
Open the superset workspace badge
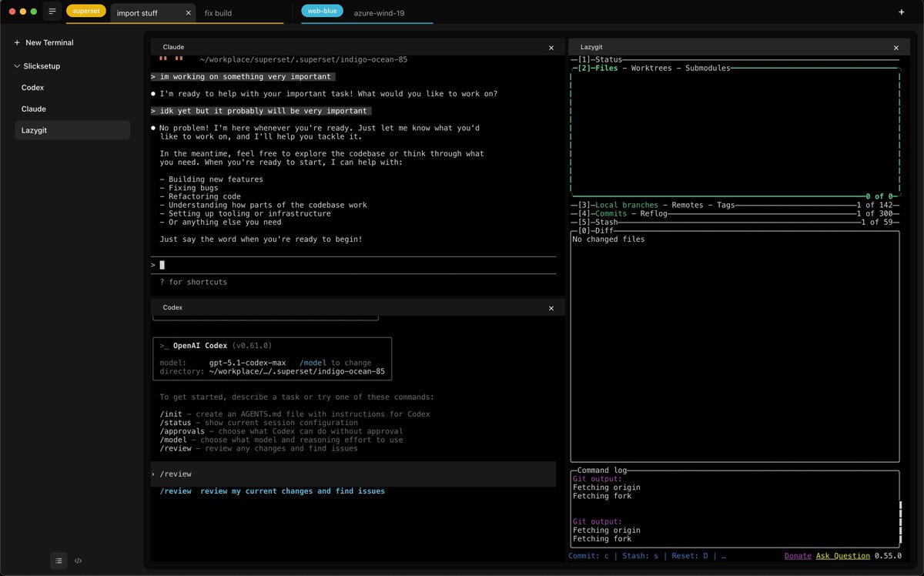click(86, 11)
